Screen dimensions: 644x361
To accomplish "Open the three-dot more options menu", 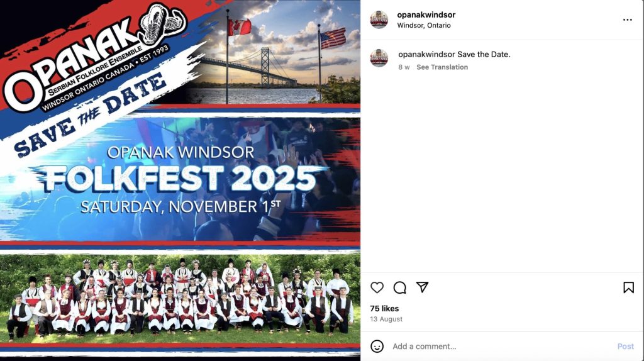I will (627, 19).
